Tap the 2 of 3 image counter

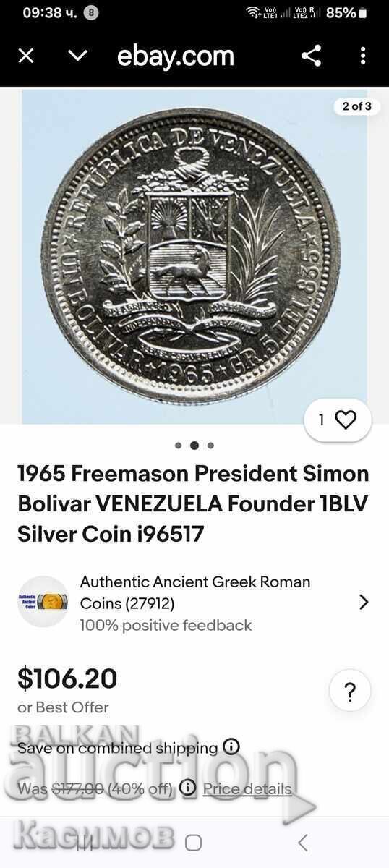point(357,106)
